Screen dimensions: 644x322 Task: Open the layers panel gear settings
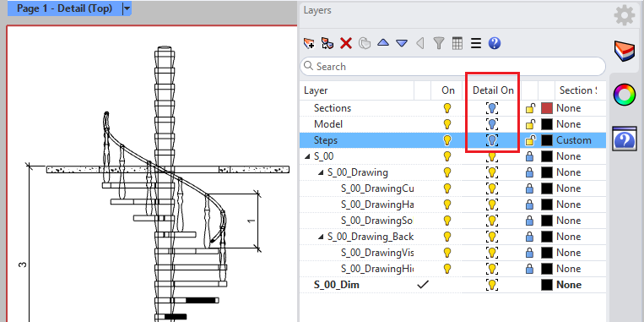[x=625, y=15]
